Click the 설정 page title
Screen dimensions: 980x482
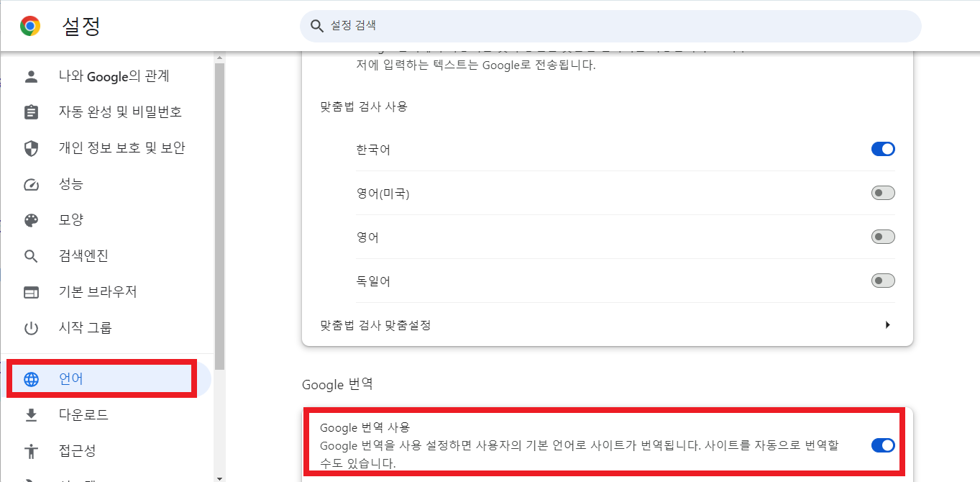tap(81, 27)
